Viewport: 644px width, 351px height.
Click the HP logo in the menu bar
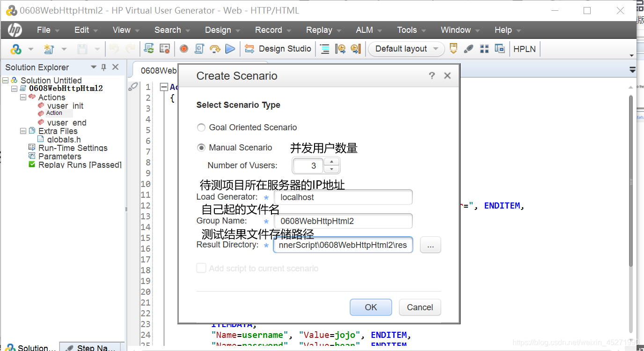[15, 30]
